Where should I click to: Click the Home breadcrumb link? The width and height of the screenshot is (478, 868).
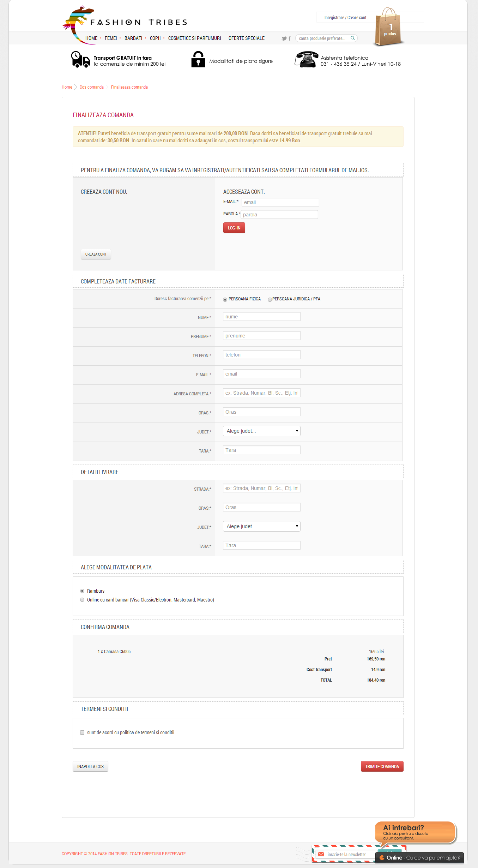[67, 87]
